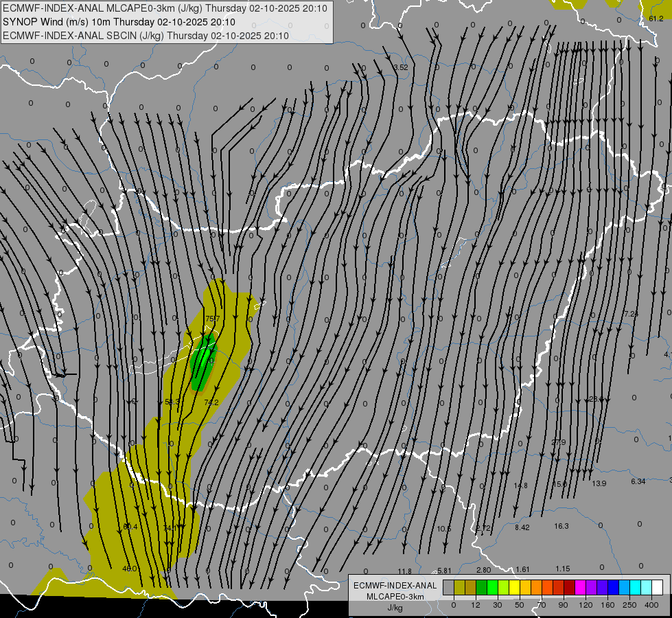Click the 3.52 value on the map
Image resolution: width=672 pixels, height=618 pixels.
401,67
